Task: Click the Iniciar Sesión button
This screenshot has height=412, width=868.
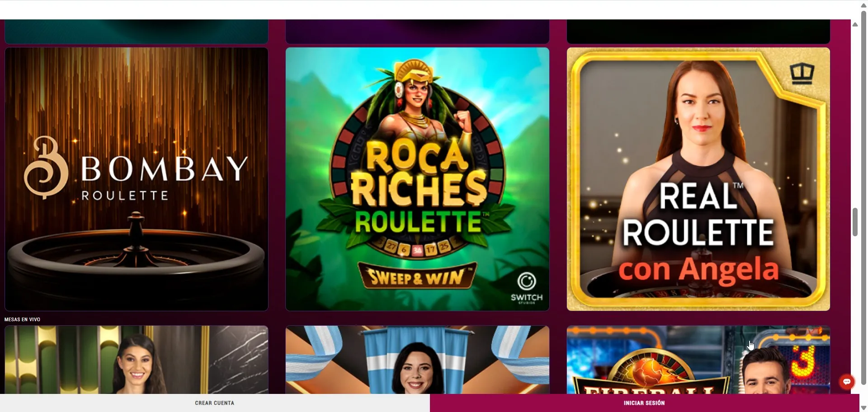Action: (644, 403)
